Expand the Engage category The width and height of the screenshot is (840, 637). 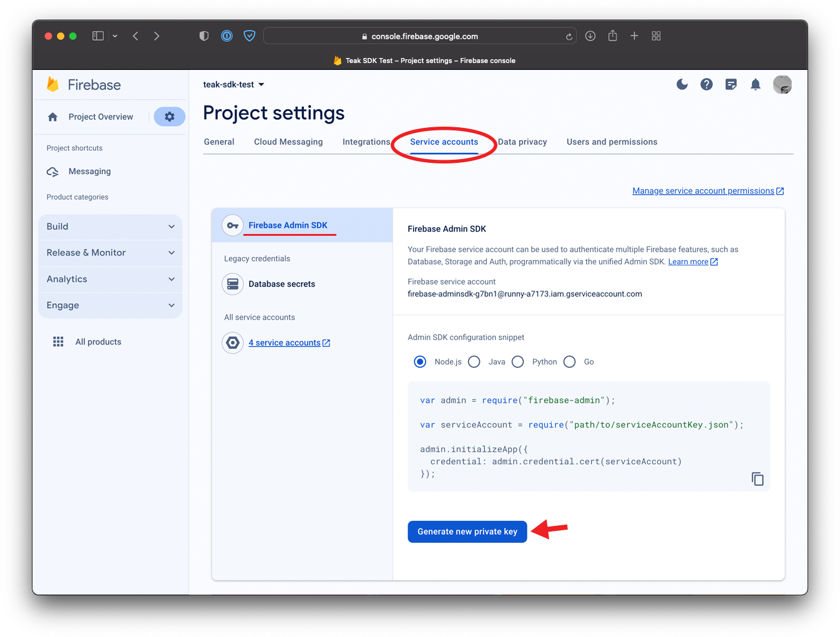click(110, 305)
